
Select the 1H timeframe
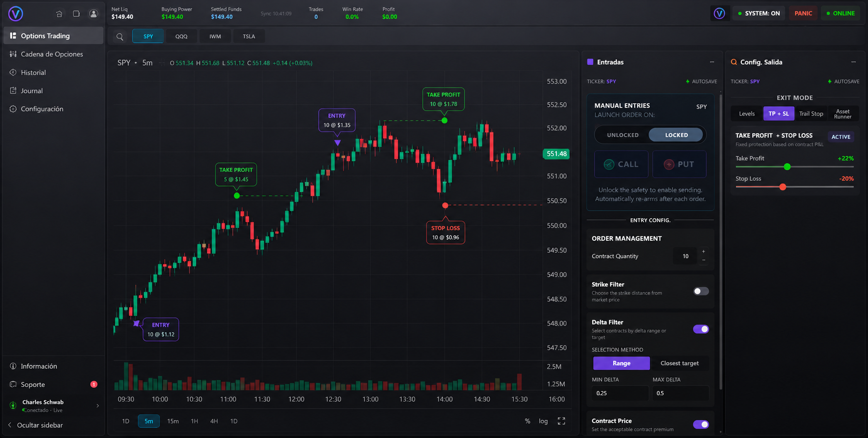tap(194, 421)
